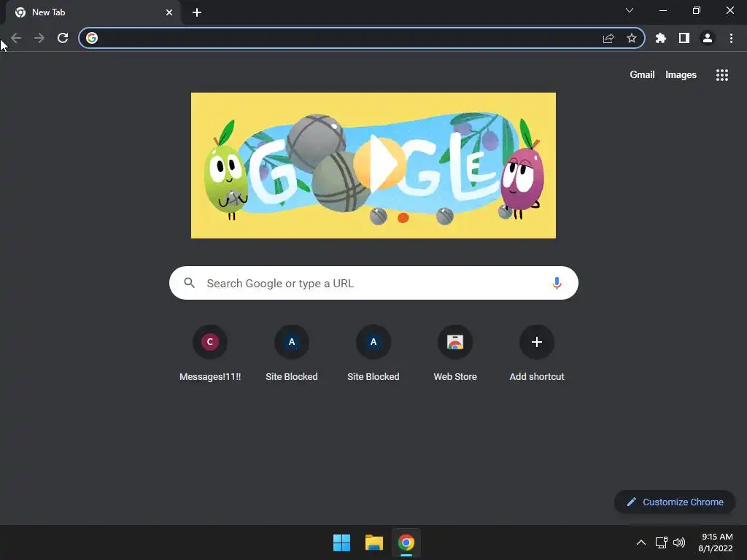
Task: Reload the page with the refresh icon
Action: [63, 38]
